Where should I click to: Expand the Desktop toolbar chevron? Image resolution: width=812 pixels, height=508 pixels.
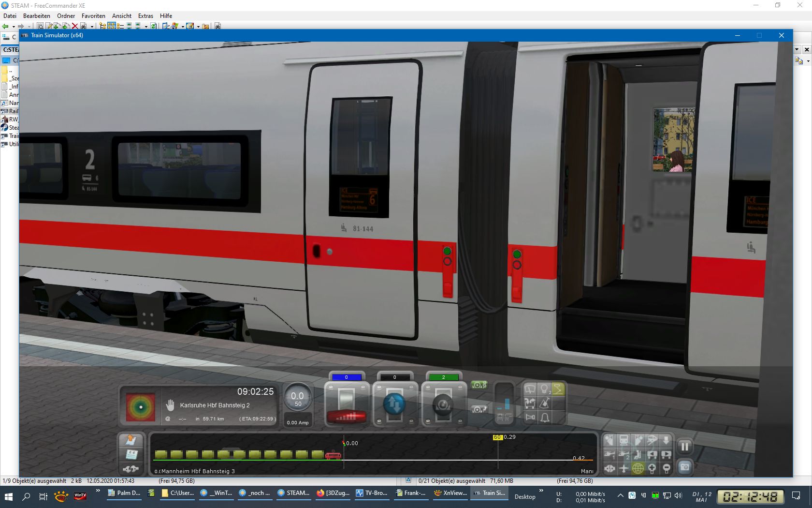point(541,491)
